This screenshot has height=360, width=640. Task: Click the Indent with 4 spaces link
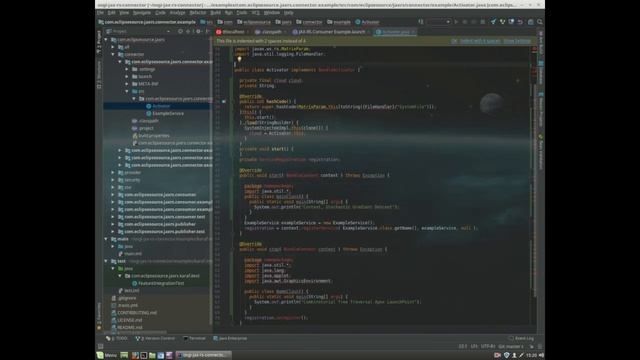(x=480, y=41)
